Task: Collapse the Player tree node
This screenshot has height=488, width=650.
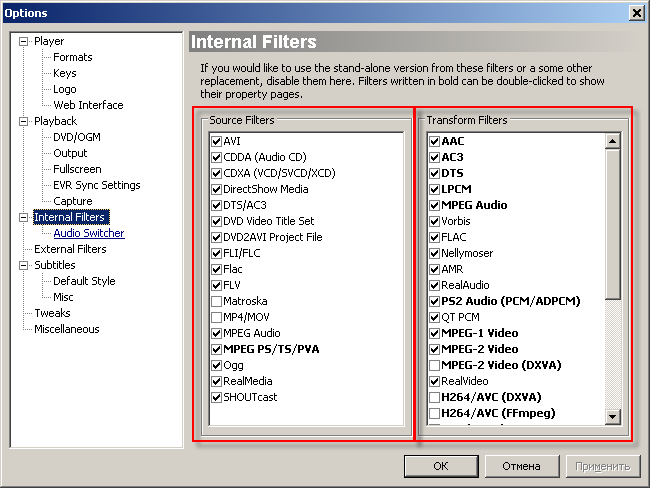Action: click(24, 41)
